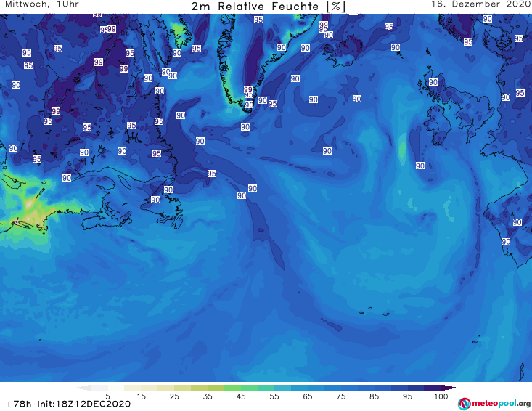532x411 pixels.
Task: Click the legend value '95' under the colorbar
Action: tap(407, 396)
